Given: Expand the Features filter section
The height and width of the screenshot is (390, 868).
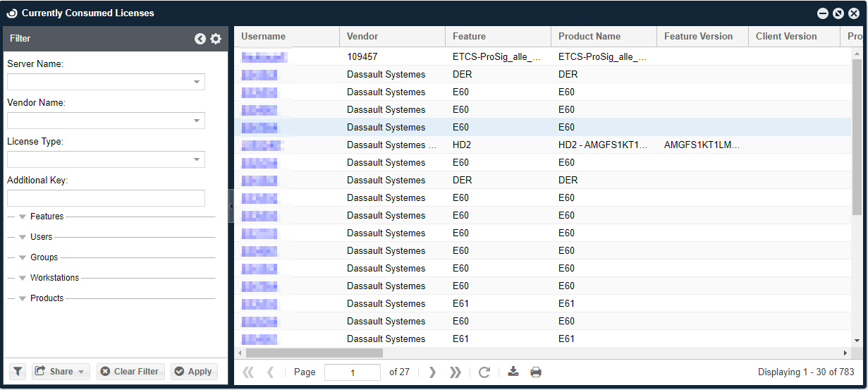Looking at the screenshot, I should coord(23,217).
